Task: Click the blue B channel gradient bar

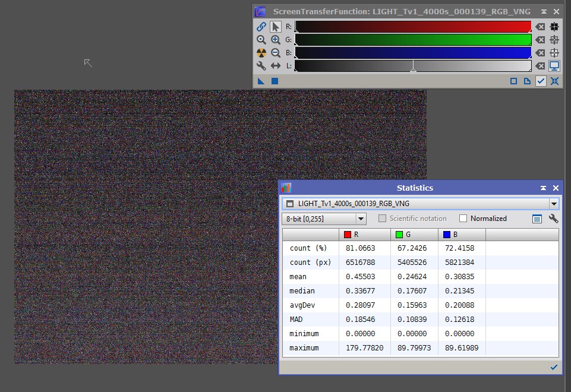Action: click(x=413, y=53)
